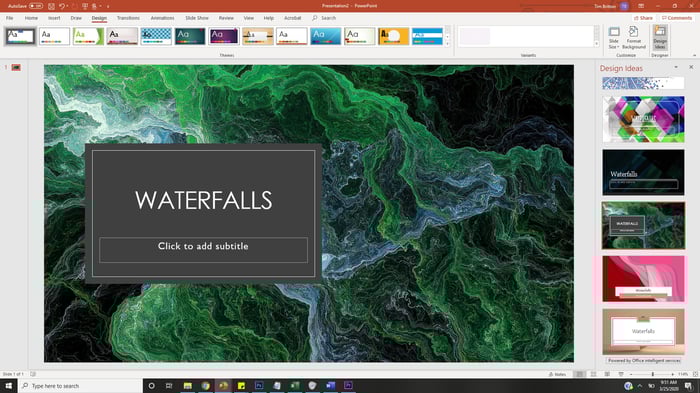Image resolution: width=700 pixels, height=393 pixels.
Task: Switch to Reading View in status bar
Action: (607, 374)
